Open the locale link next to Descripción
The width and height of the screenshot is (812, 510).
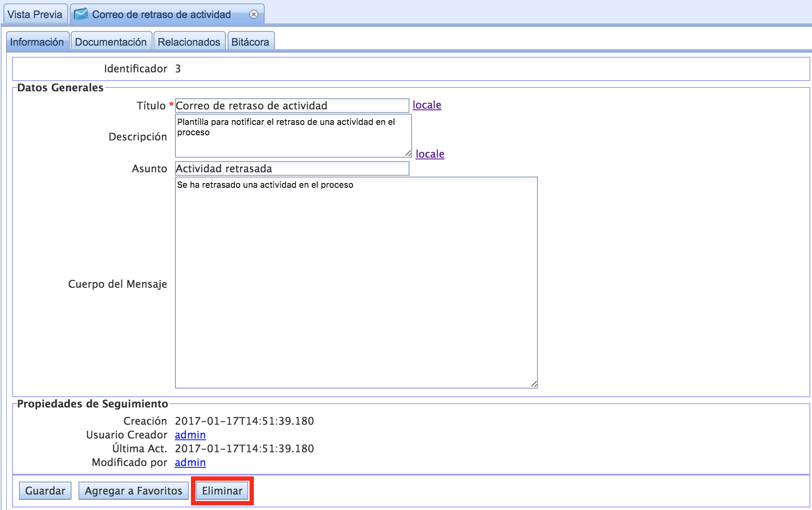pyautogui.click(x=430, y=154)
